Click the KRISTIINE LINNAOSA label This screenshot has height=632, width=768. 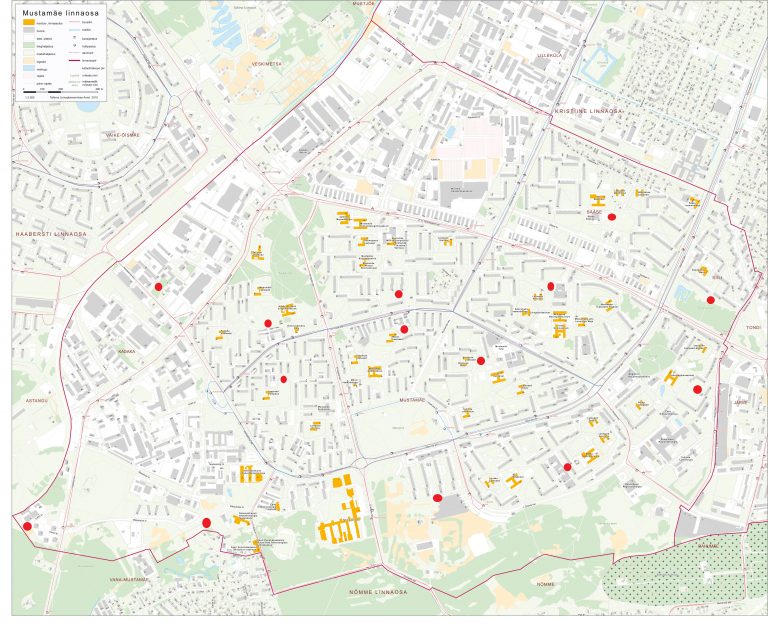[589, 111]
